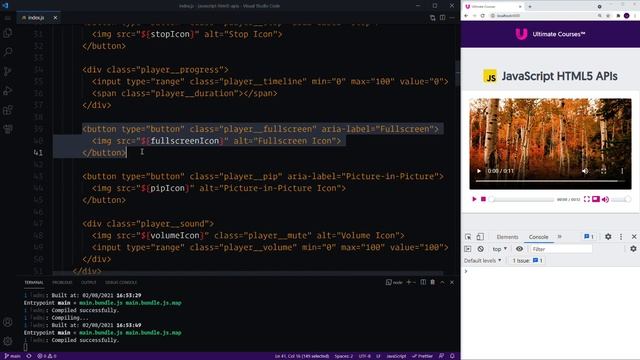Click the main branch in status bar
The width and height of the screenshot is (640, 360).
[x=12, y=356]
